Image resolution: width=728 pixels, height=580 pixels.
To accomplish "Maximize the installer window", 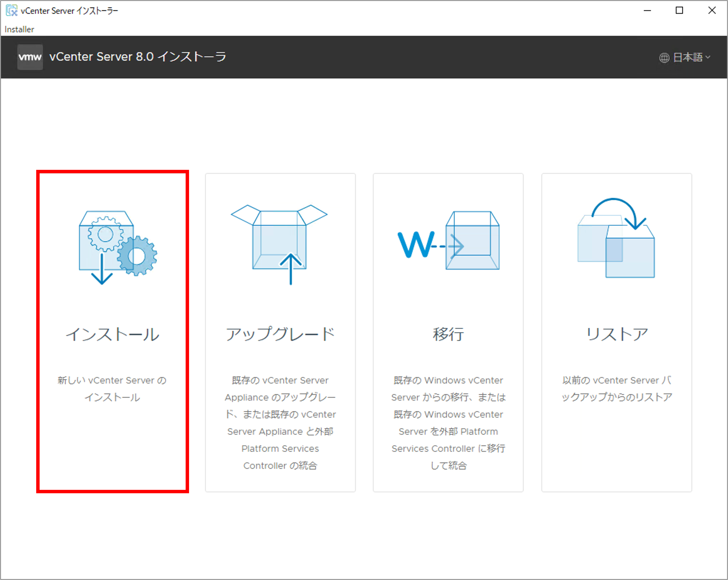I will tap(679, 10).
